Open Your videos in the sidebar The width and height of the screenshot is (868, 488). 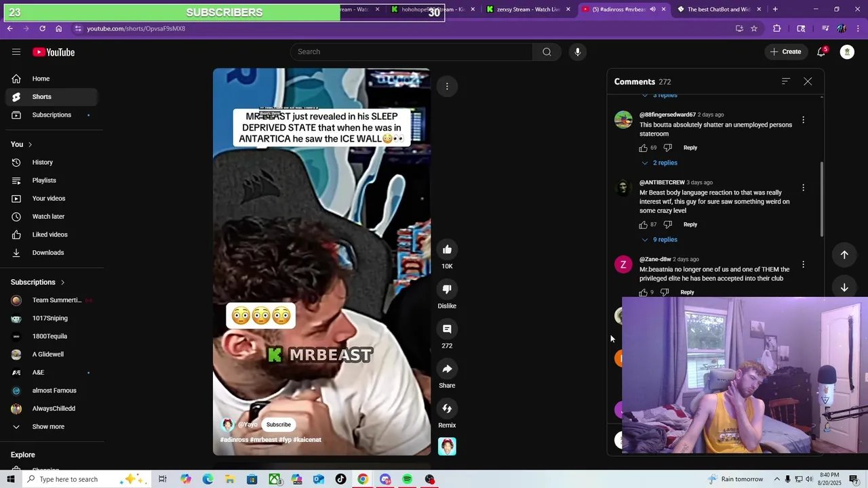pos(51,198)
